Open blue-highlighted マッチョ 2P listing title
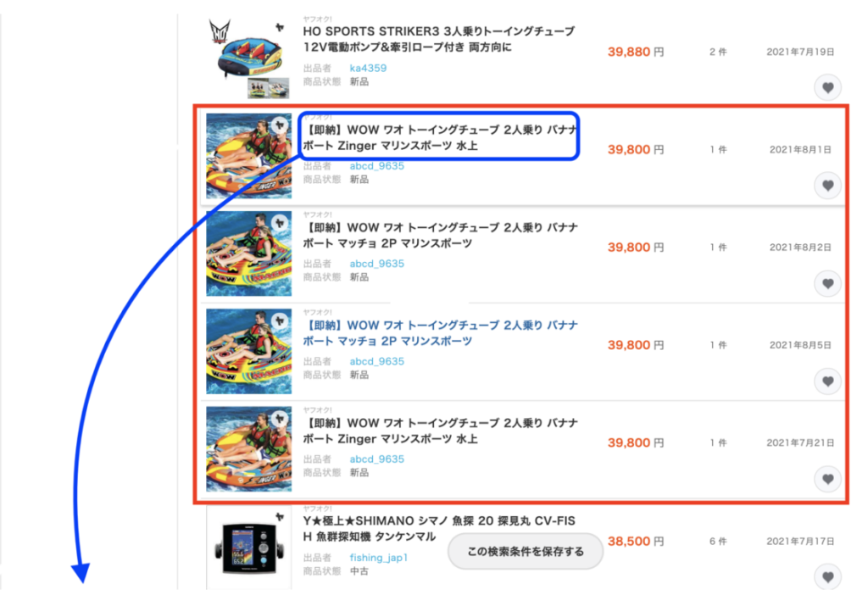Viewport: 868px width, 612px height. (441, 333)
